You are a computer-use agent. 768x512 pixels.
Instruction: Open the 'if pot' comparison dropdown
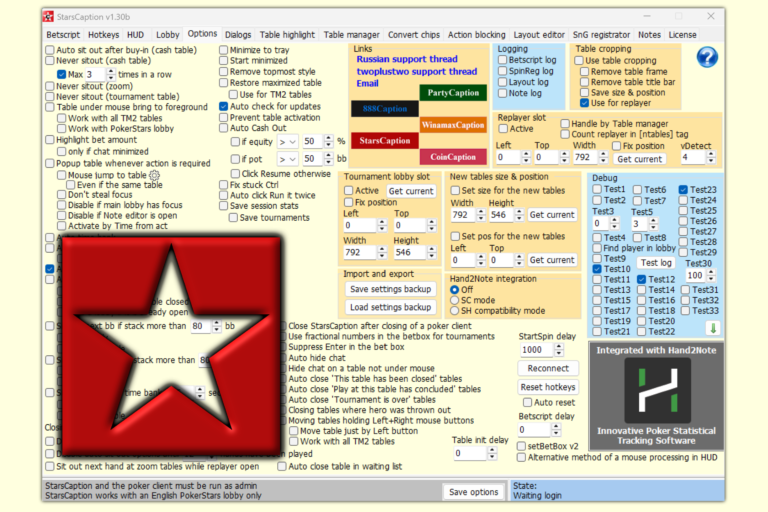pos(288,159)
